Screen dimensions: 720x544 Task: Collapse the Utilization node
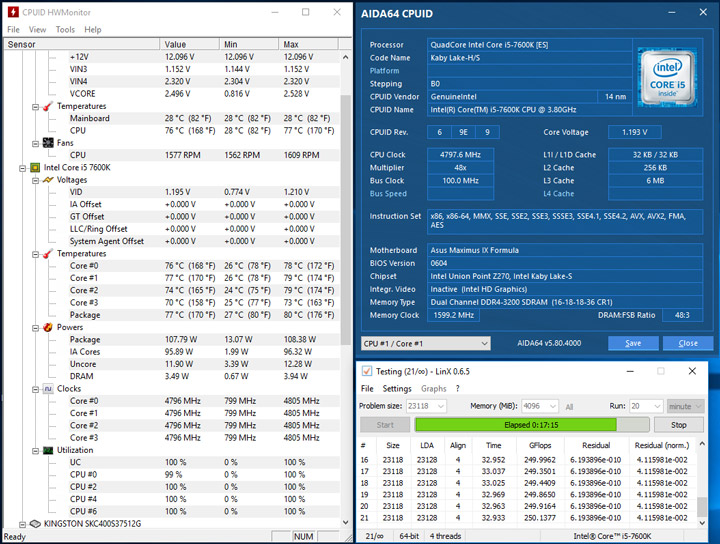point(35,451)
